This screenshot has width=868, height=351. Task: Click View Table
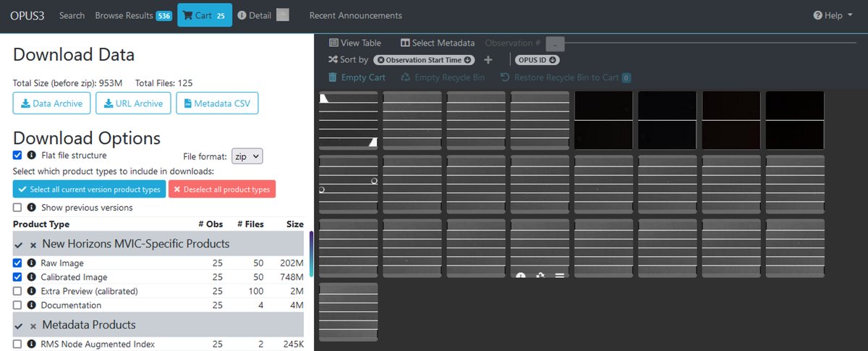[x=355, y=43]
